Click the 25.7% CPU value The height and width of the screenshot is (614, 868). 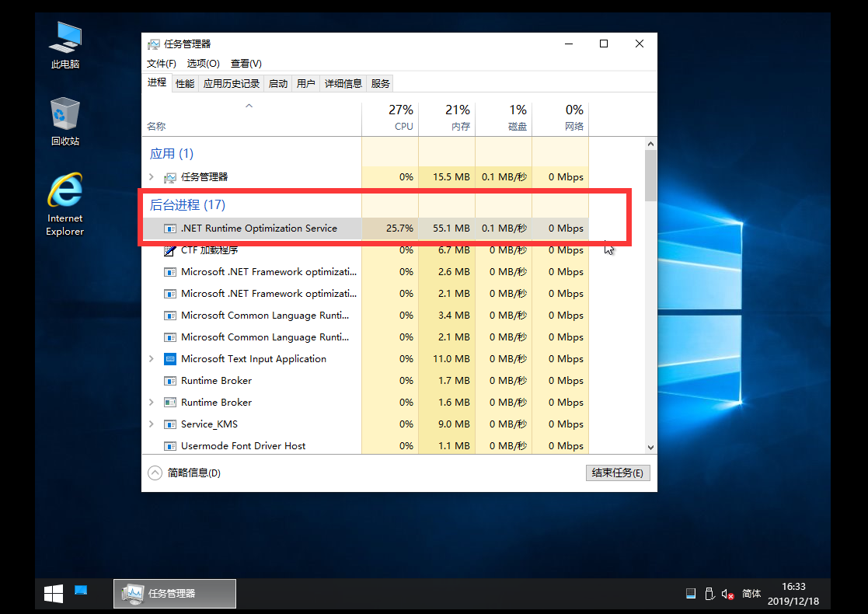399,228
